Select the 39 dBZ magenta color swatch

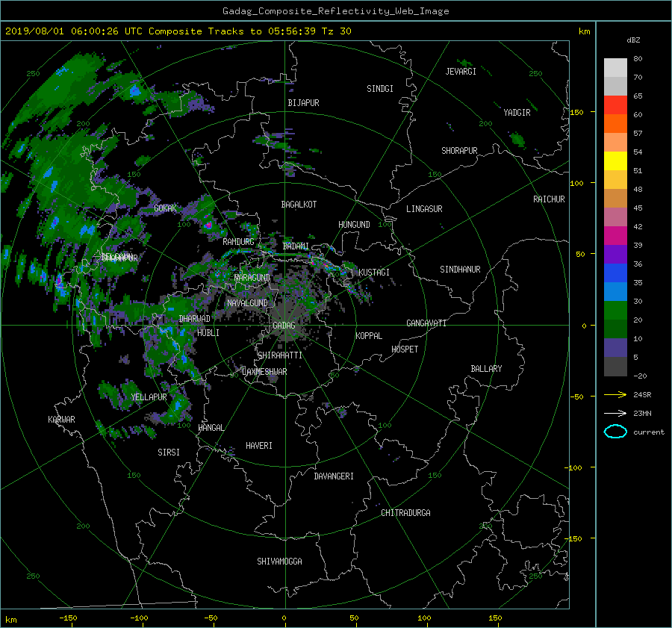tap(615, 235)
